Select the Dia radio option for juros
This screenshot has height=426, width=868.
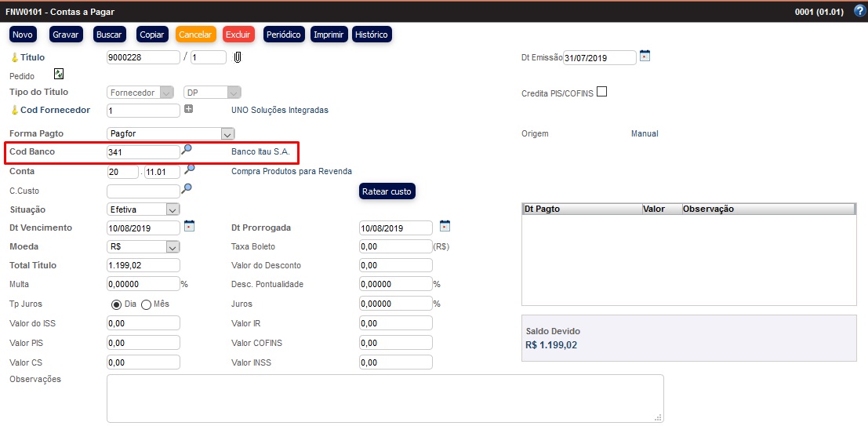116,304
